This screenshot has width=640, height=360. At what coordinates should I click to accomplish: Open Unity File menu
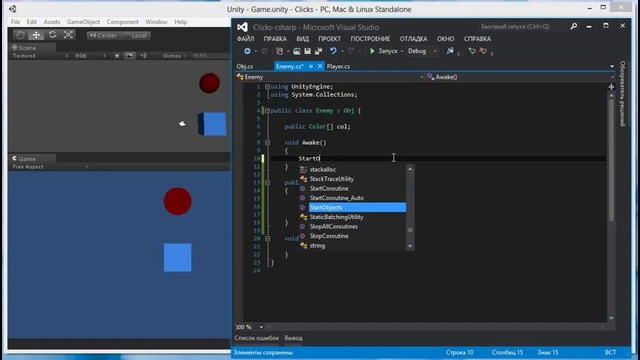(x=15, y=22)
